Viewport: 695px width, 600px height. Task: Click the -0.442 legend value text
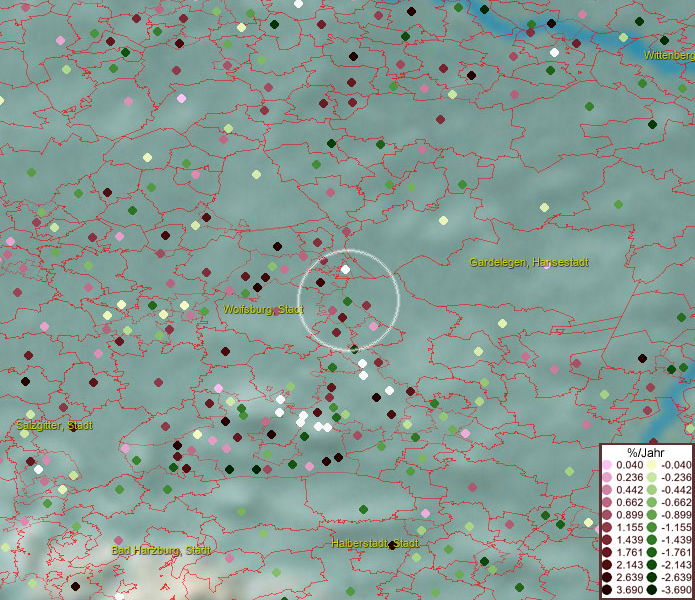click(x=676, y=490)
